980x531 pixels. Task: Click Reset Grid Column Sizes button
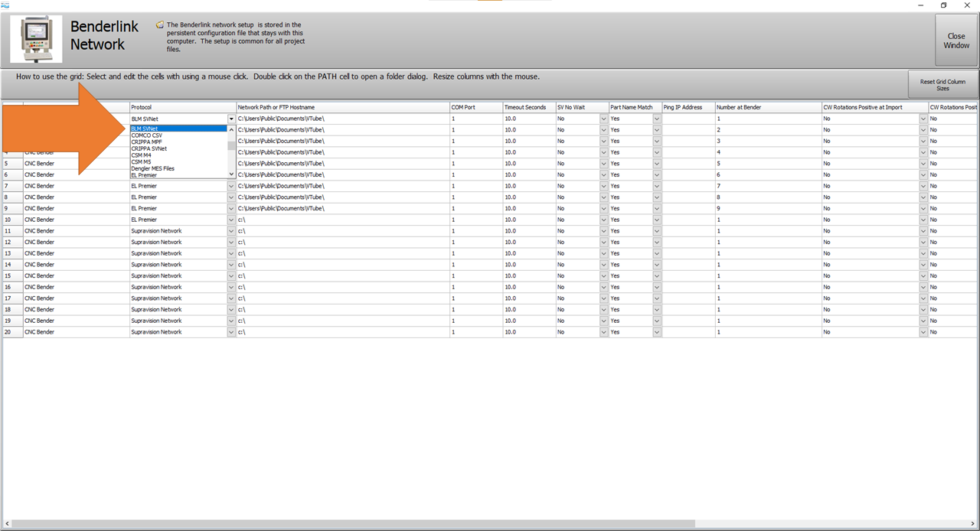pos(942,85)
